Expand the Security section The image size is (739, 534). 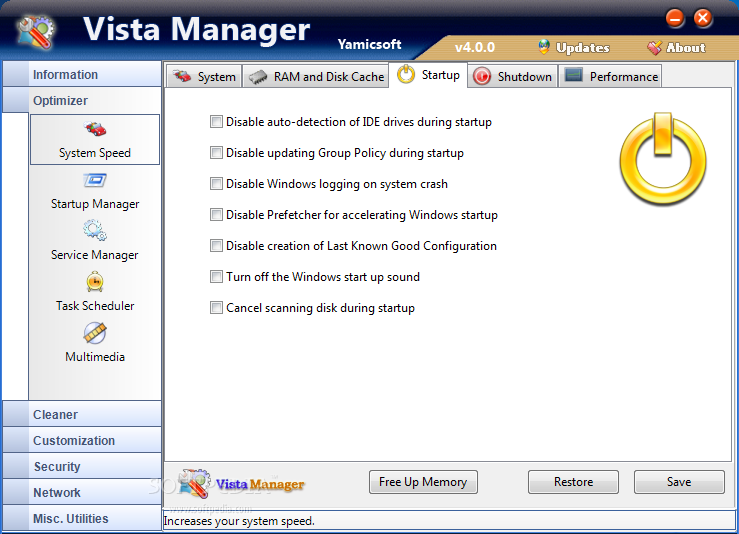(82, 466)
